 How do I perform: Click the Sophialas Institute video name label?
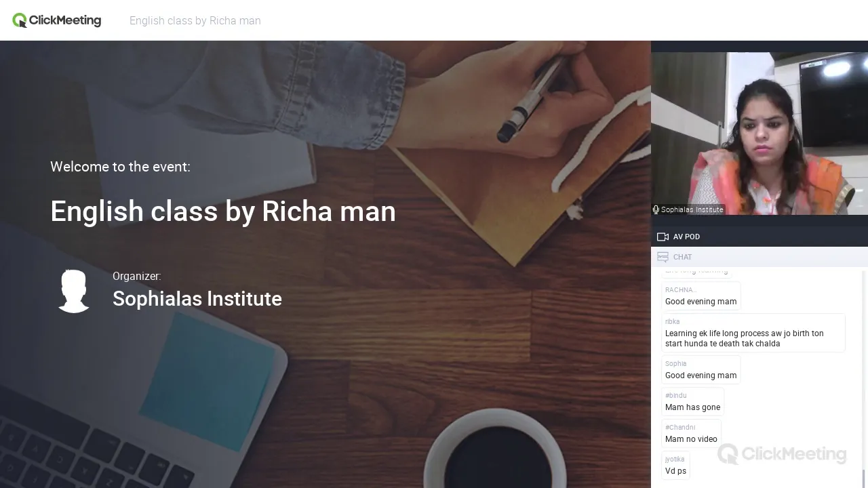click(692, 209)
